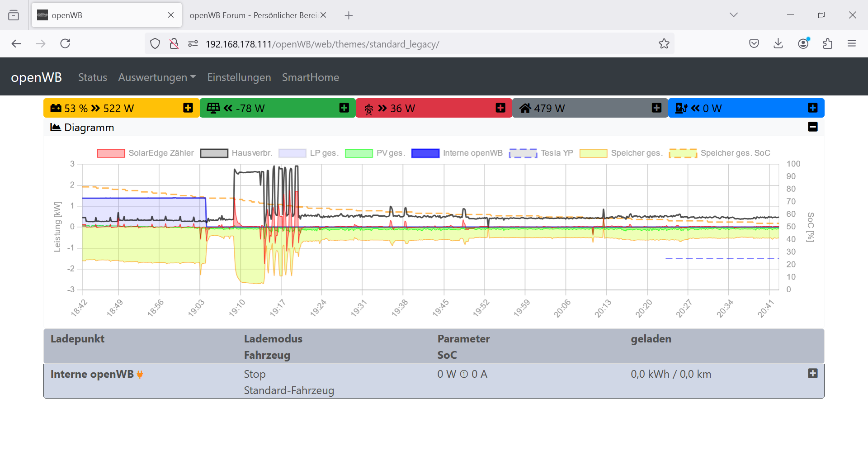Click the 0 W 0 A parameter value
868x456 pixels.
(x=462, y=374)
